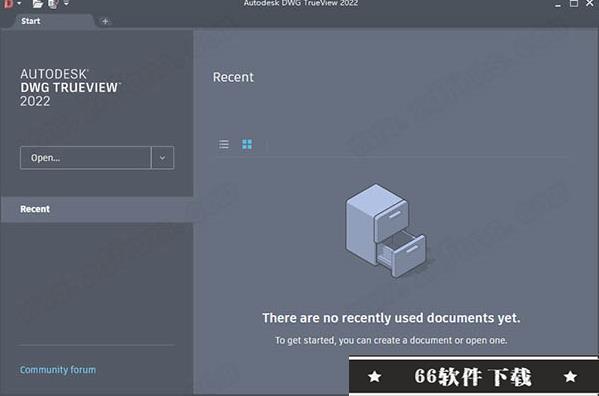This screenshot has width=599, height=396.
Task: Open the DWG TrueView application menu
Action: (11, 3)
